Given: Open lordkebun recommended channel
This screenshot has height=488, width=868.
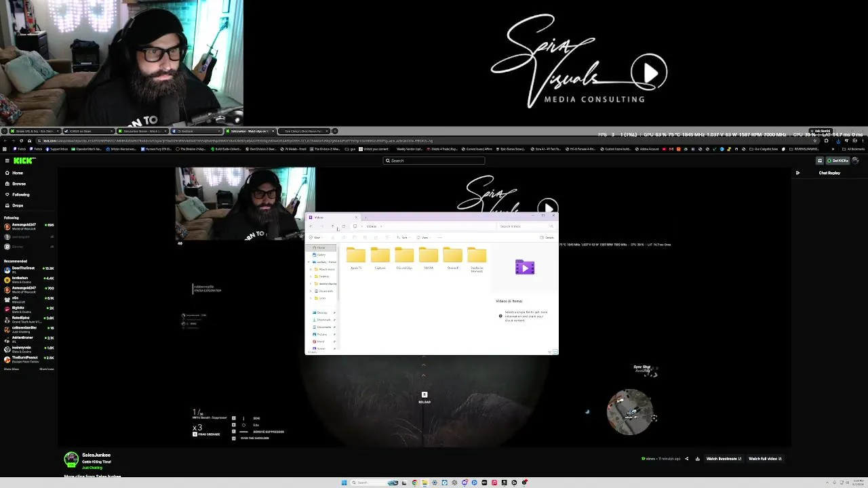Looking at the screenshot, I should point(28,279).
